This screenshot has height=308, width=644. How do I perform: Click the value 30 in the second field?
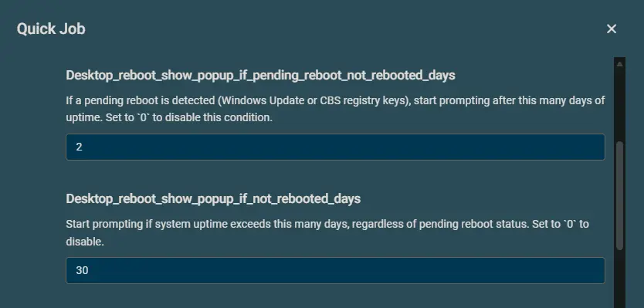82,270
